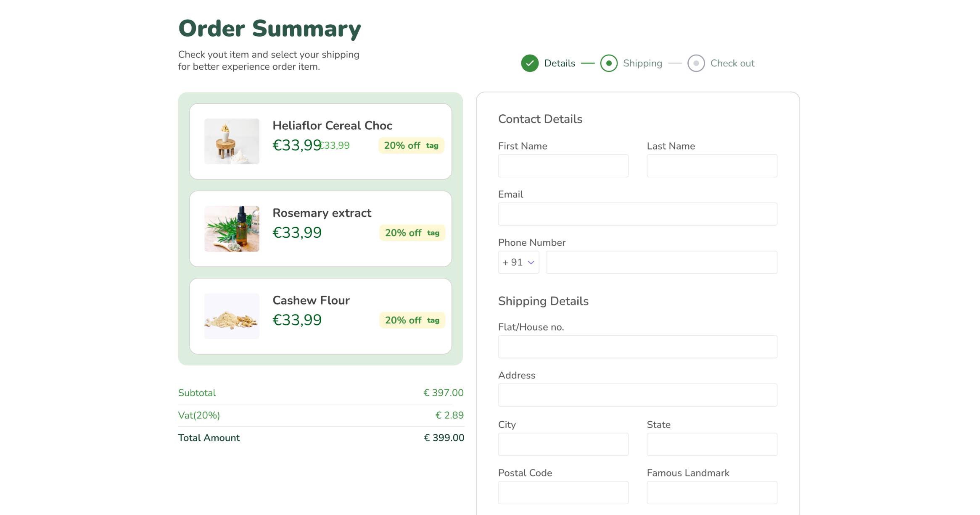Click the Phone Number text field

(x=661, y=263)
